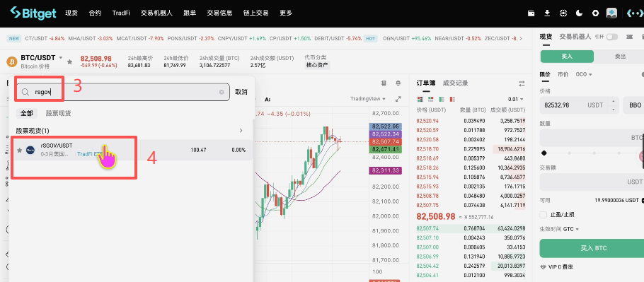Show sell orders only in order book
This screenshot has width=644, height=282.
click(452, 99)
